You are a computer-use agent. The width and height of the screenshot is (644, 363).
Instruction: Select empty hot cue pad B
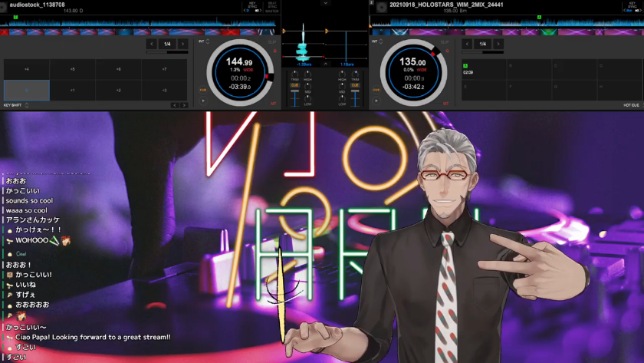coord(530,69)
